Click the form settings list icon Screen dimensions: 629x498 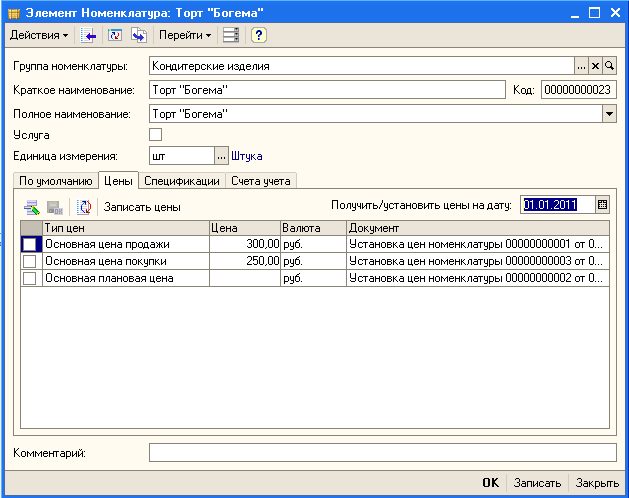[x=231, y=35]
